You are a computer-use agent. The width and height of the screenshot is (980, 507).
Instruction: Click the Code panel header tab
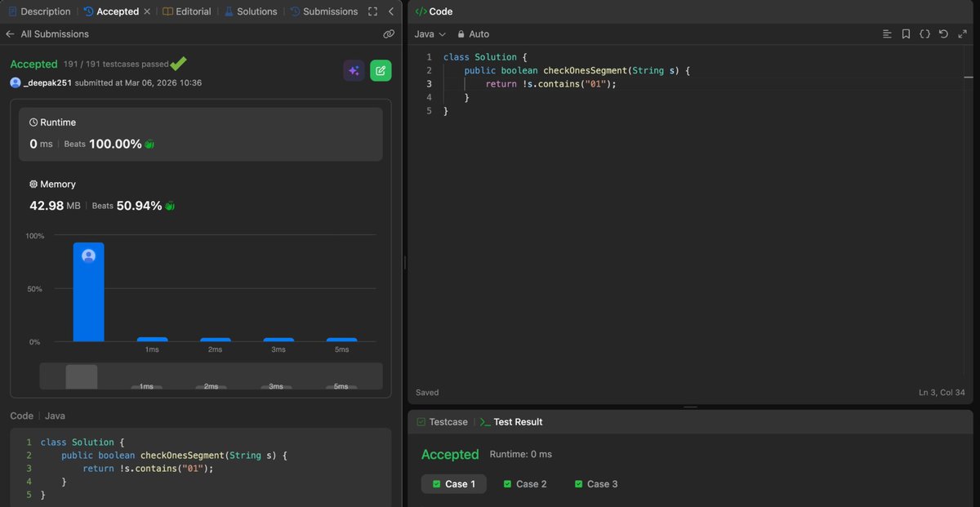click(x=434, y=11)
